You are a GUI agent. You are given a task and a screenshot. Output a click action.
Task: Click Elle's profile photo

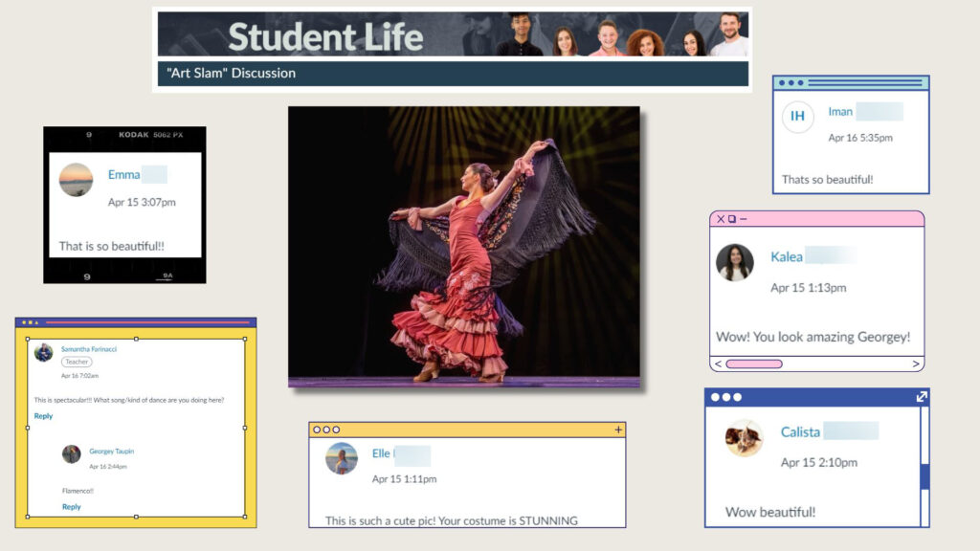coord(342,458)
